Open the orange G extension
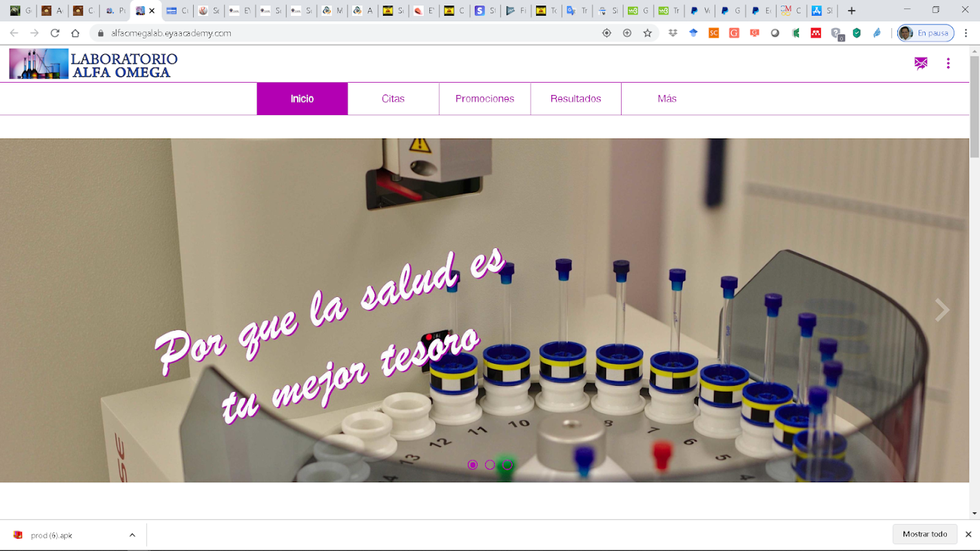Viewport: 980px width, 551px height. pos(734,33)
